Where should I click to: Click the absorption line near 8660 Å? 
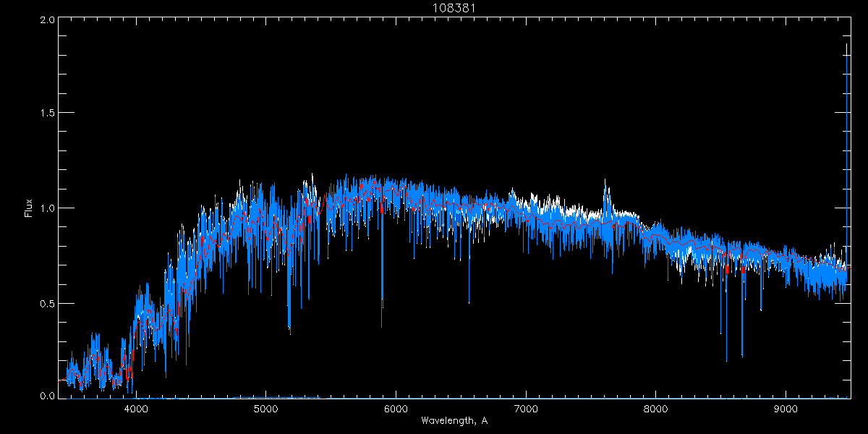point(742,351)
